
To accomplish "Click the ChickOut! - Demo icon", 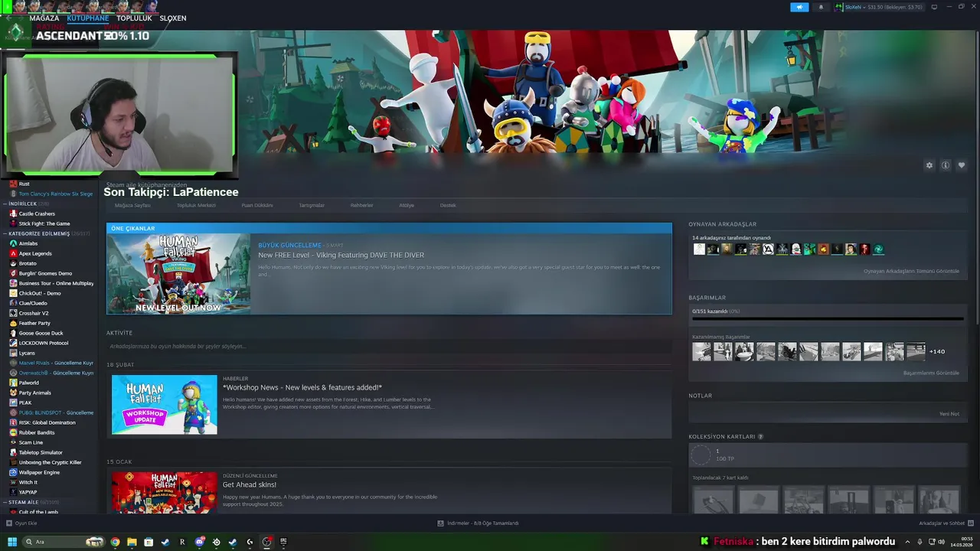I will click(x=13, y=293).
